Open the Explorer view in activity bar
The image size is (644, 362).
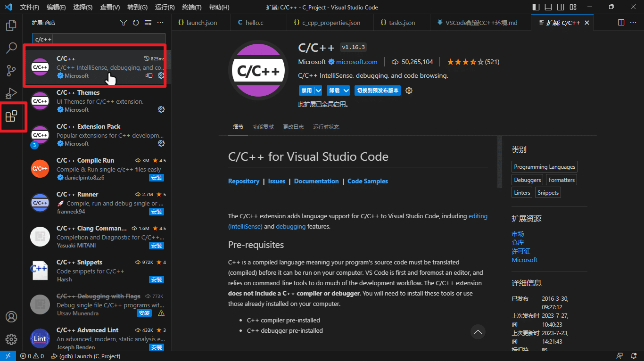[11, 25]
